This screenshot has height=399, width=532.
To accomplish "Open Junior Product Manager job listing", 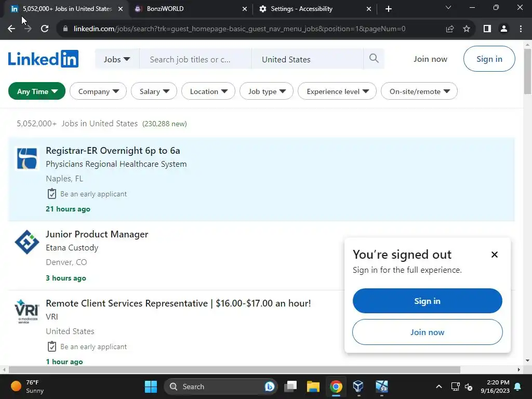I will (97, 234).
